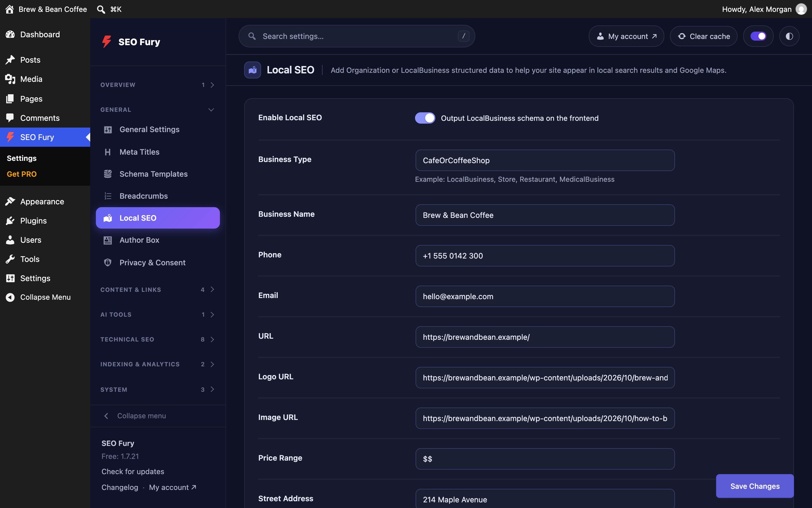
Task: Click the home icon beside Brew & Bean Coffee
Action: (x=10, y=9)
